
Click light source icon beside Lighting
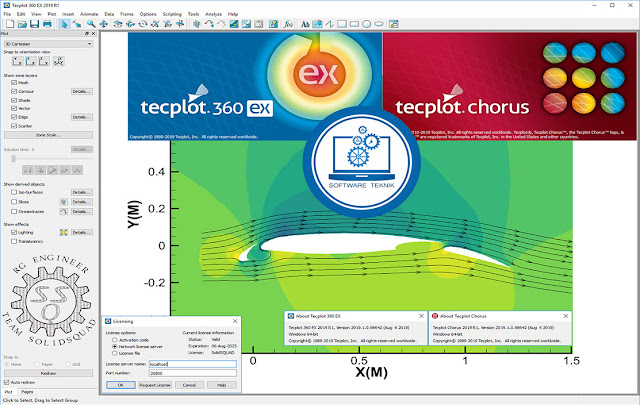(63, 232)
